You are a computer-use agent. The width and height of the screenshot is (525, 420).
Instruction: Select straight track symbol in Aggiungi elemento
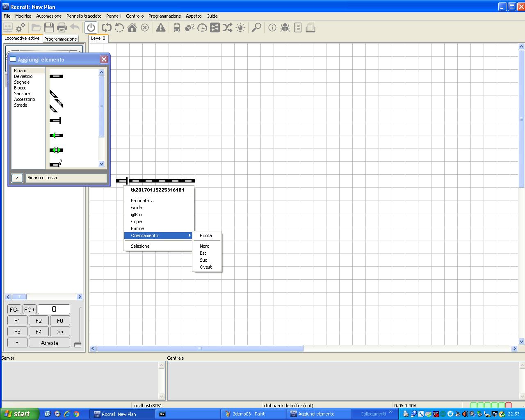tap(56, 76)
